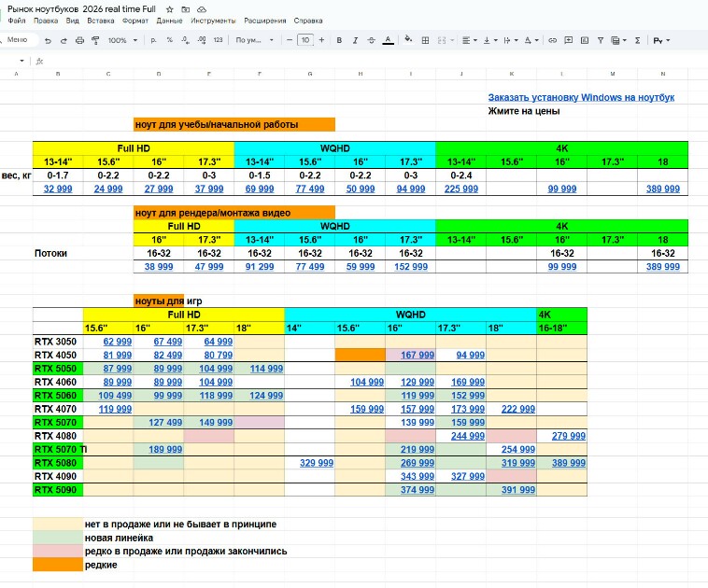The image size is (708, 588).
Task: Open the text color picker
Action: 388,41
